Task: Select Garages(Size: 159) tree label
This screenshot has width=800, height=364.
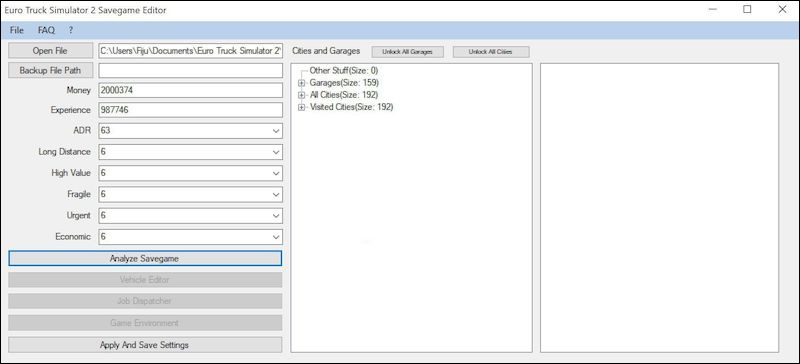Action: click(x=344, y=83)
